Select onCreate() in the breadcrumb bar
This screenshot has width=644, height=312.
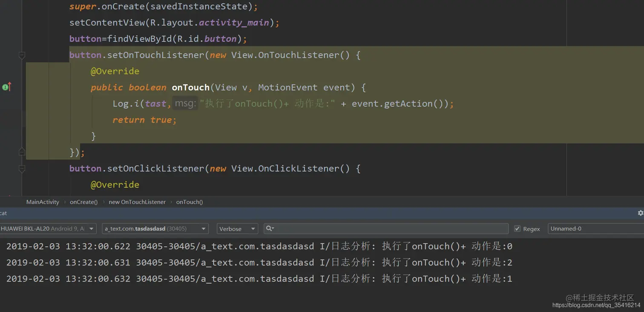tap(83, 202)
